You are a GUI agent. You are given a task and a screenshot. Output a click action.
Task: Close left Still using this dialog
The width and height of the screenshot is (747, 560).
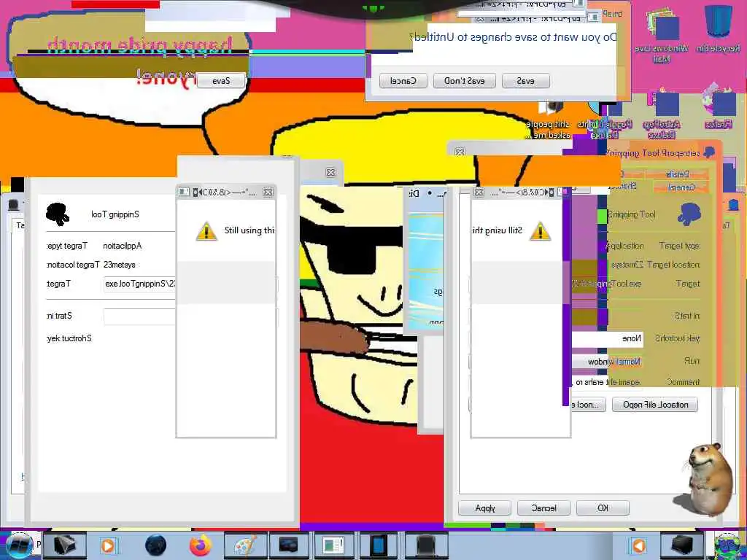click(268, 192)
